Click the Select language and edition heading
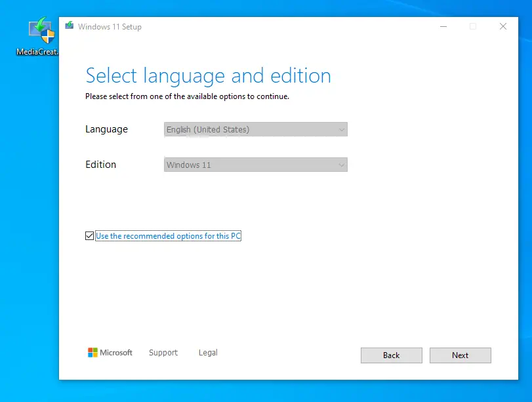This screenshot has width=532, height=402. (208, 75)
